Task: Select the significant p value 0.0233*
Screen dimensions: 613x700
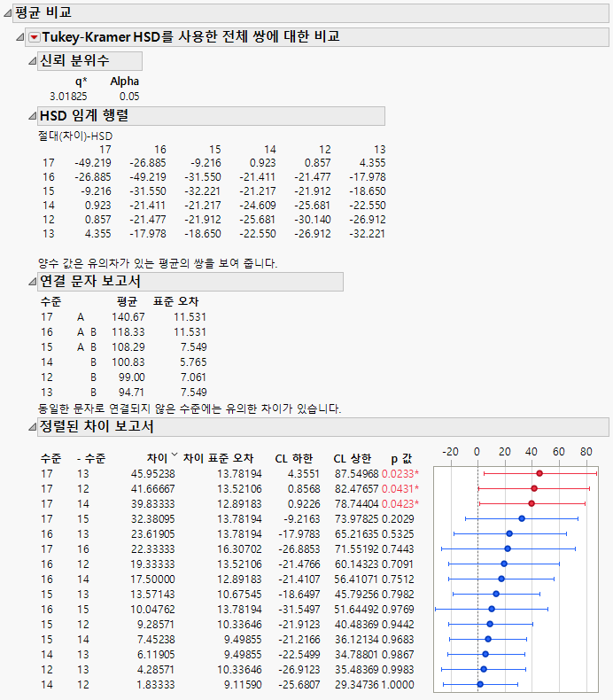Action: click(400, 474)
